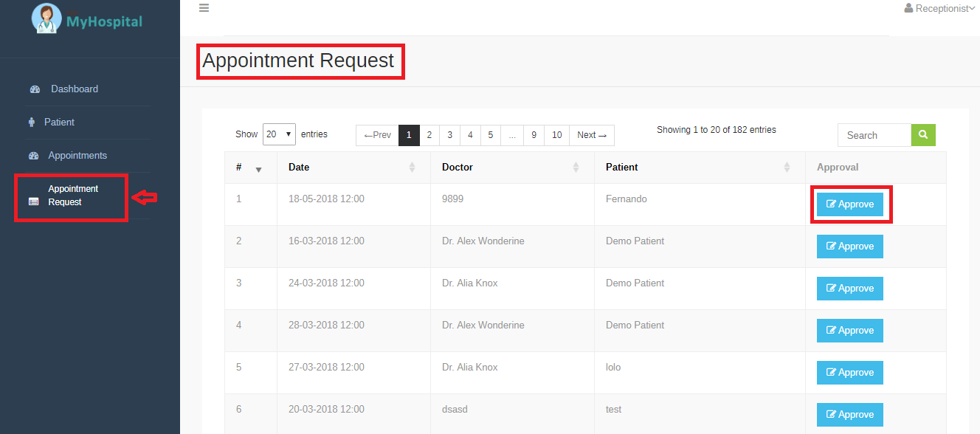The width and height of the screenshot is (980, 434).
Task: Open Dashboard from the sidebar
Action: [x=75, y=89]
